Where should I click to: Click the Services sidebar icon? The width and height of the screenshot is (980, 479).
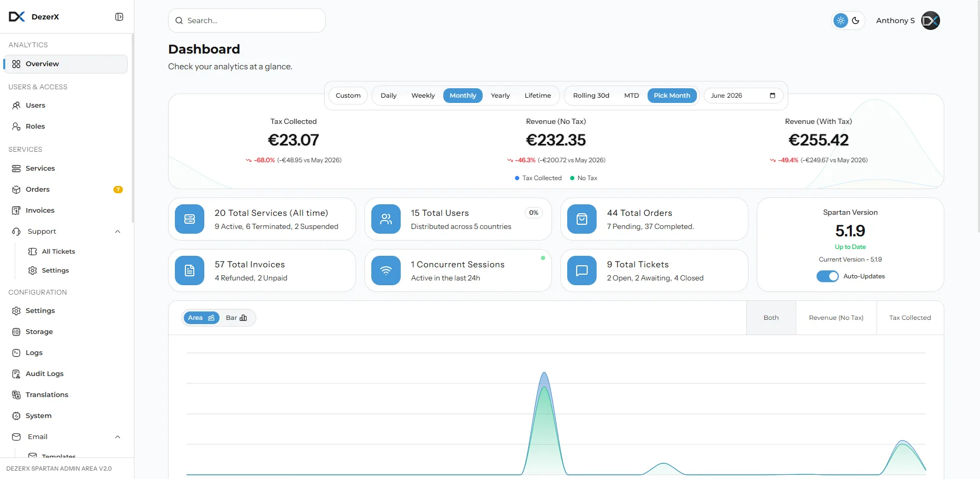[16, 169]
